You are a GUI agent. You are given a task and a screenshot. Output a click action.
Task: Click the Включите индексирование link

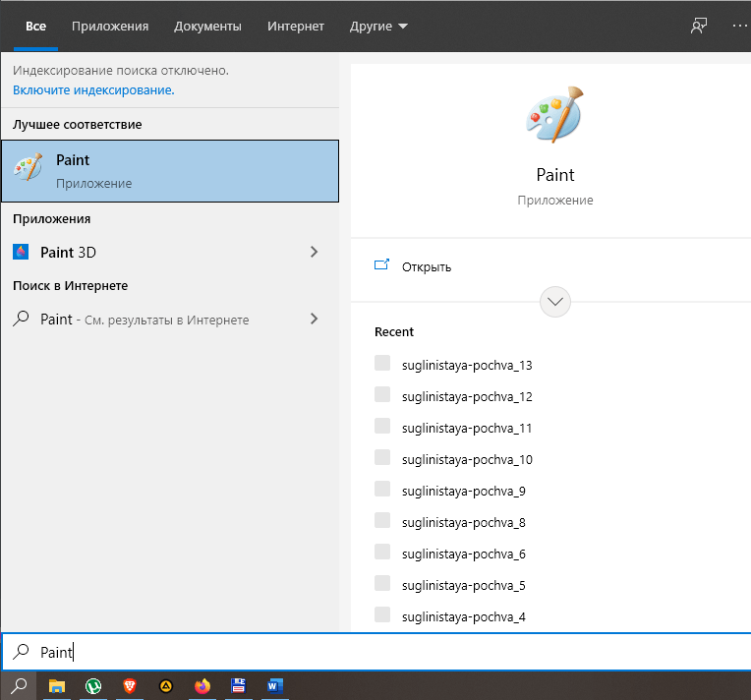93,90
